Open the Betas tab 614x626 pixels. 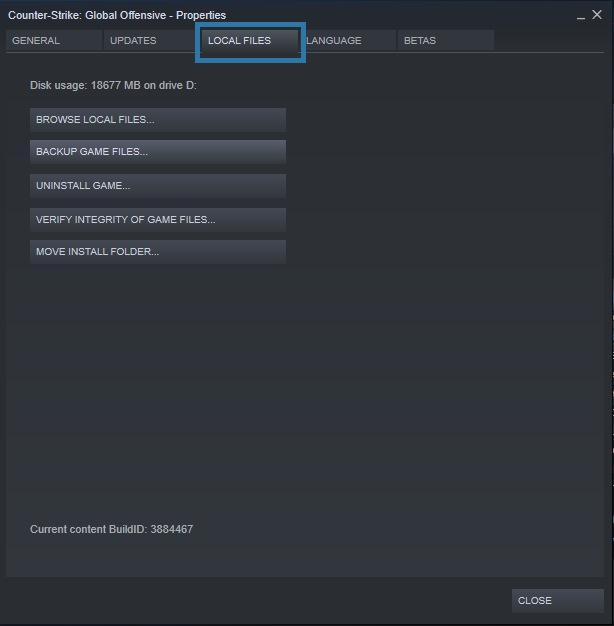[446, 40]
